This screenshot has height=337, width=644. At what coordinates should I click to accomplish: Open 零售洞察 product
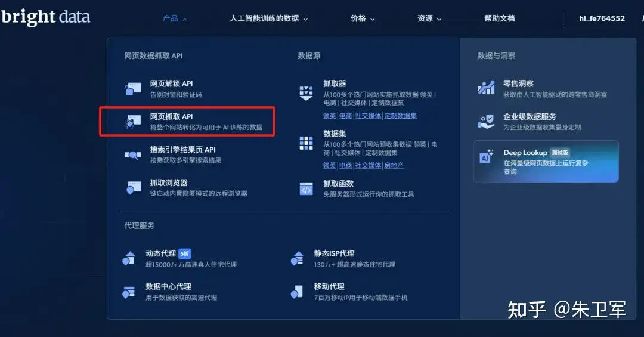(x=519, y=84)
